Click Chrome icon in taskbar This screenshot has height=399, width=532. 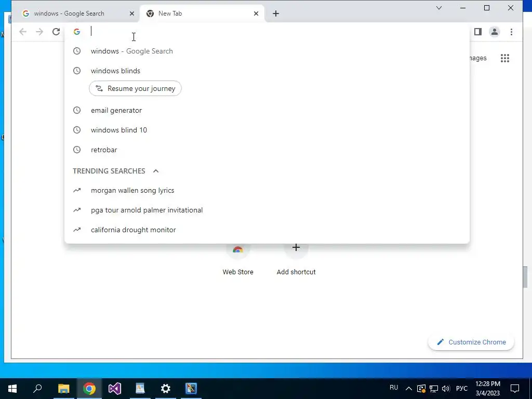pos(89,389)
